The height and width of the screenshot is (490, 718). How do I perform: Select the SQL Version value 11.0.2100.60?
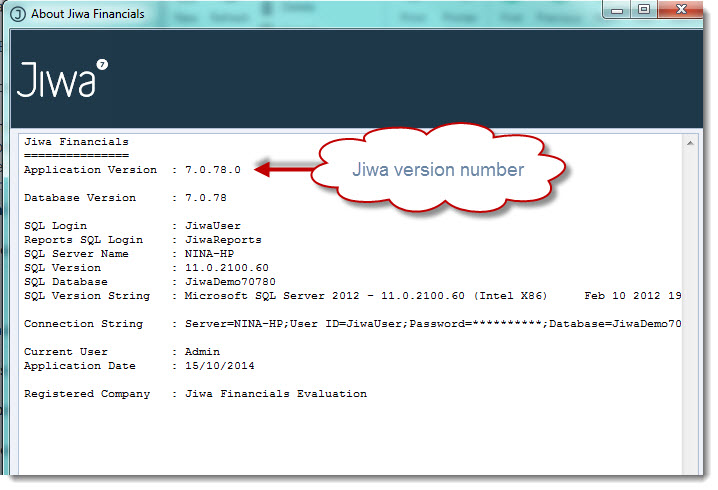point(227,267)
